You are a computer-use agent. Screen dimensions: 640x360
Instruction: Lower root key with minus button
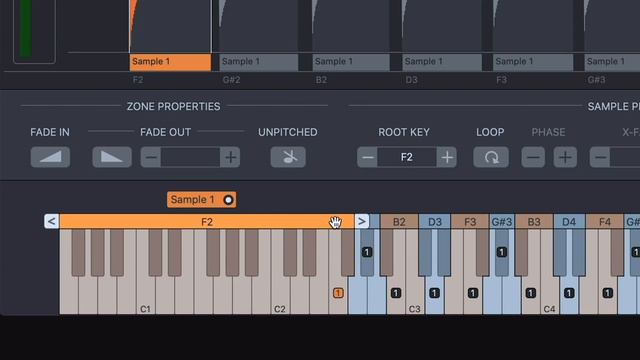pos(367,157)
